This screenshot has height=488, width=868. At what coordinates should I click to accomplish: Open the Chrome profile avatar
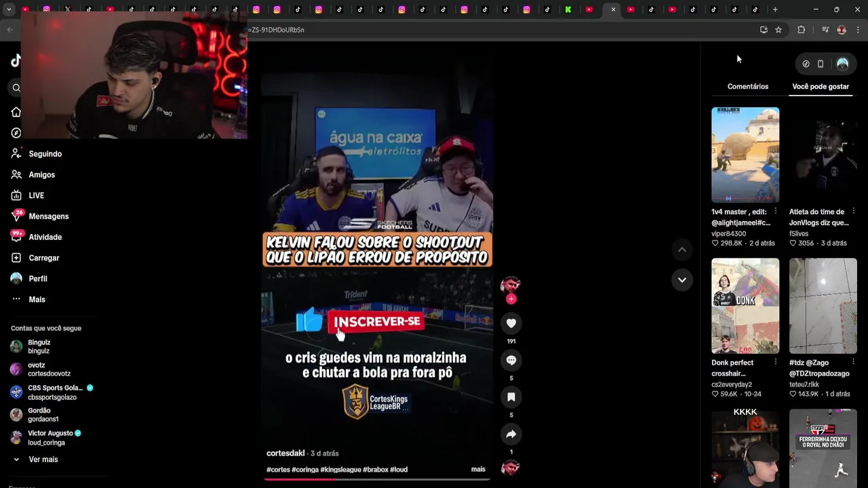[842, 30]
